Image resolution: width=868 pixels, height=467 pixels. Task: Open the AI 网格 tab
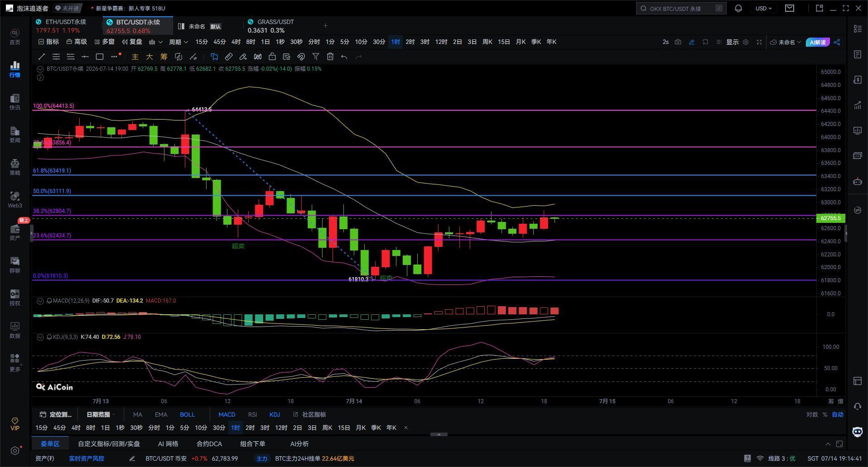click(x=168, y=444)
